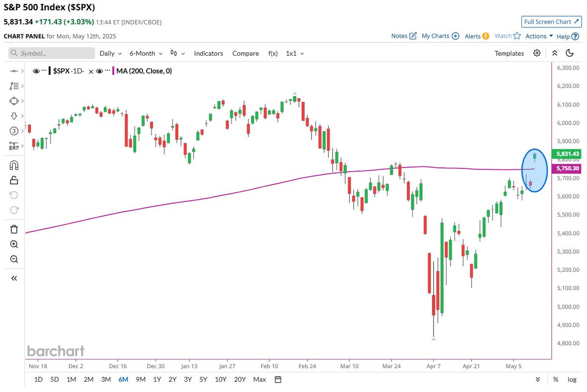Switch to dark mode moon icon
The width and height of the screenshot is (587, 392).
click(x=570, y=53)
